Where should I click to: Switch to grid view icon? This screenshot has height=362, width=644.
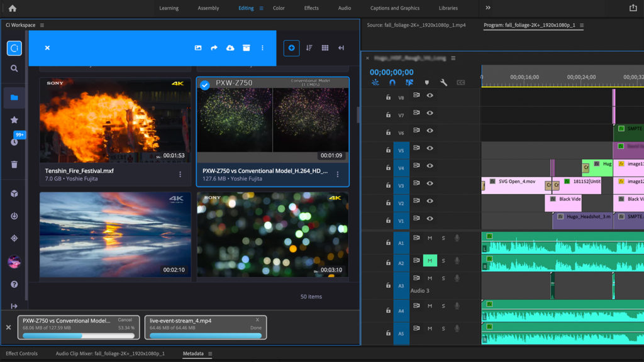tap(325, 48)
